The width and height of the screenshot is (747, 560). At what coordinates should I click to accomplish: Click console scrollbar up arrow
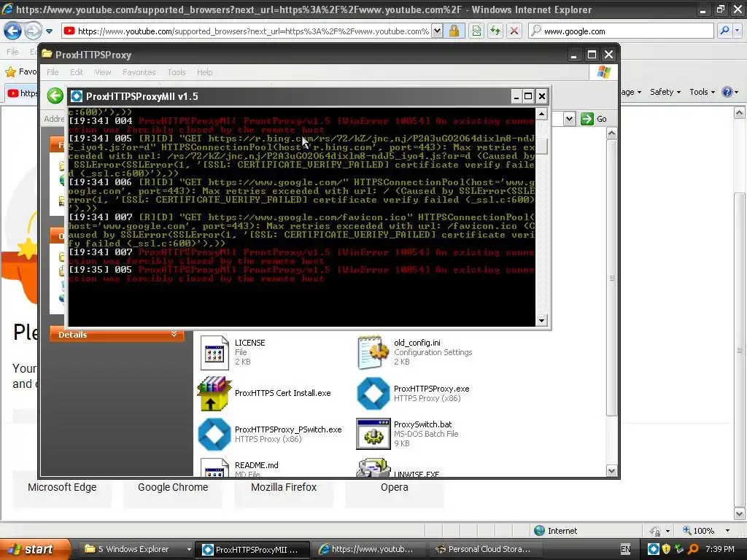(541, 114)
